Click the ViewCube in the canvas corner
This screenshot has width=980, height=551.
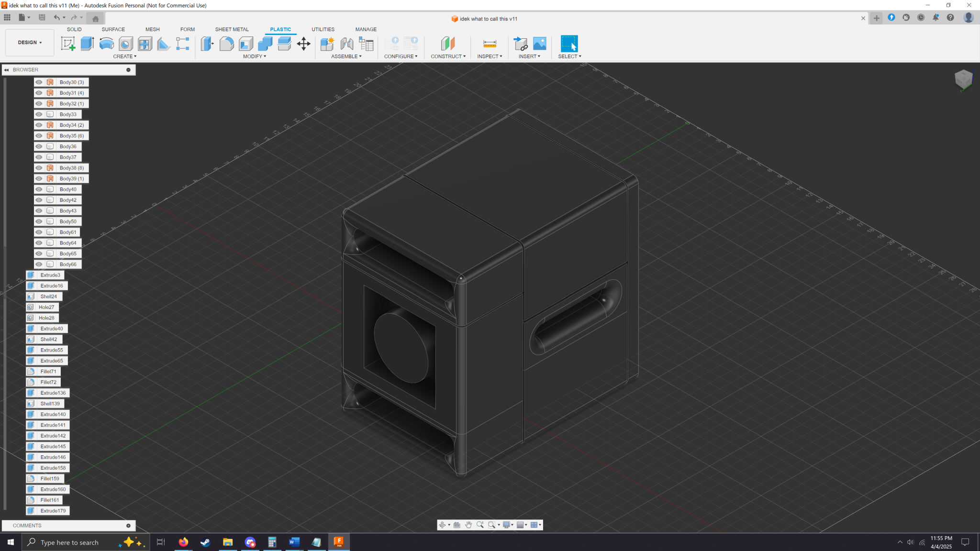[x=964, y=79]
